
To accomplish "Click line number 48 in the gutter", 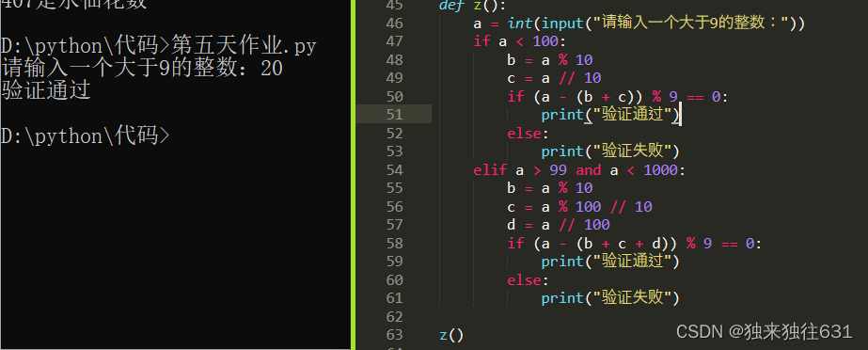I will tap(394, 60).
